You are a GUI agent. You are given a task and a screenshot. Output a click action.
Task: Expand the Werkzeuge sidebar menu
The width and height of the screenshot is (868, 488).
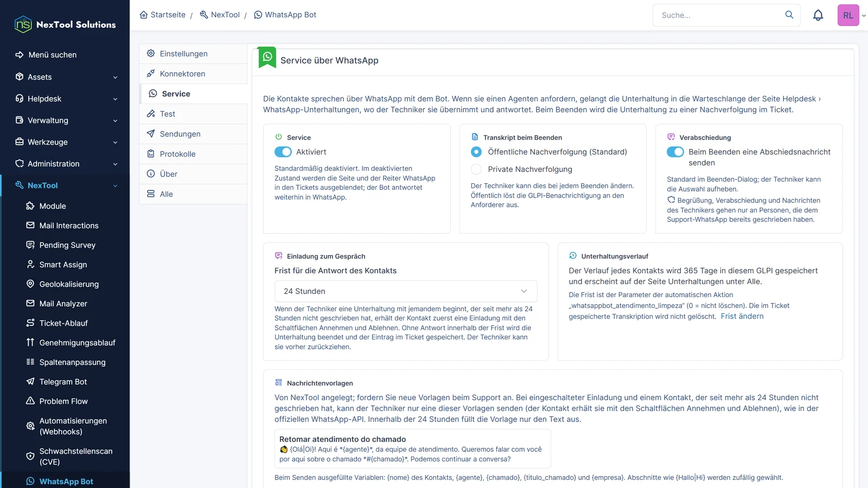click(66, 142)
